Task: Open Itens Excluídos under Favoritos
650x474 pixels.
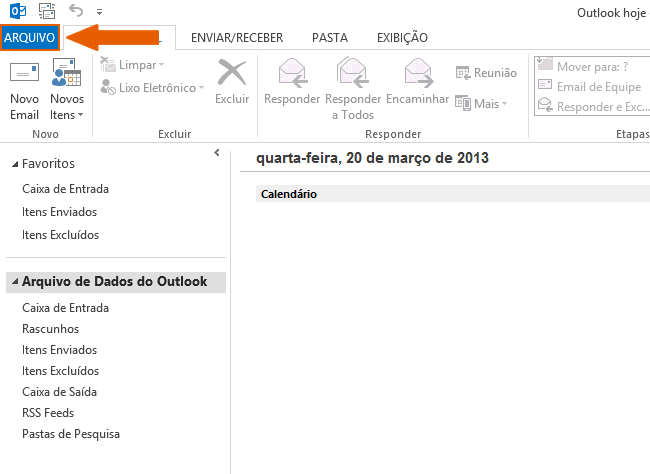Action: pyautogui.click(x=61, y=235)
